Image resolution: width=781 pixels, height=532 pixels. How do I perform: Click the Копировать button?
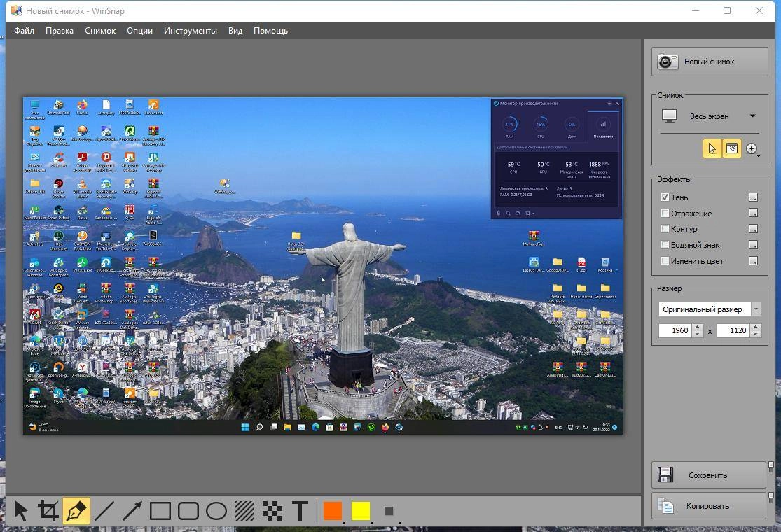[708, 505]
